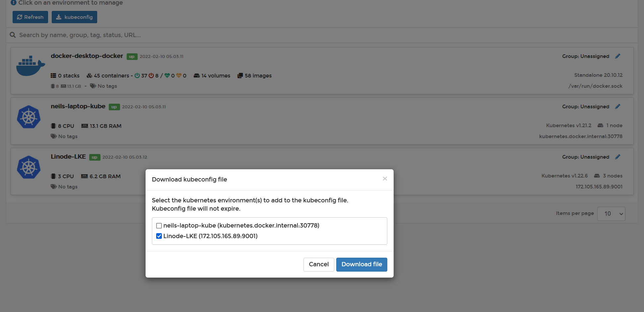The height and width of the screenshot is (312, 644).
Task: Click neils-laptop-kube No tags icon
Action: click(x=54, y=136)
